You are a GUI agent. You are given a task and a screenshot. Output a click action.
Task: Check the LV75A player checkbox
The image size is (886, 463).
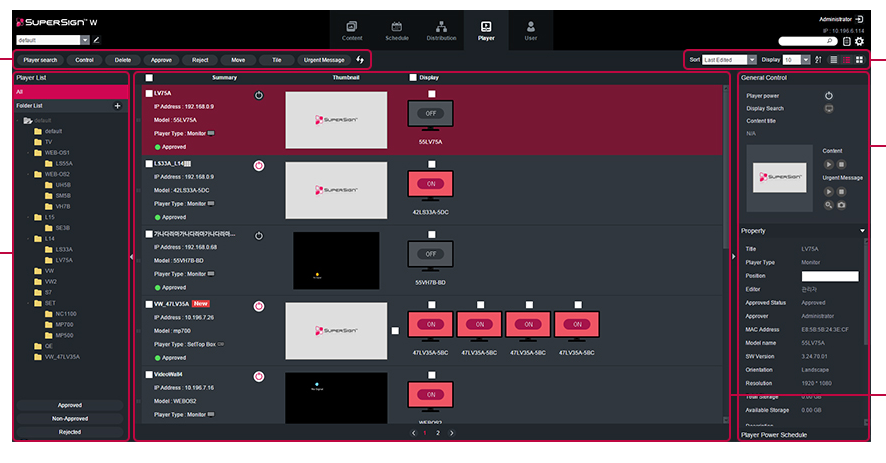tap(149, 93)
